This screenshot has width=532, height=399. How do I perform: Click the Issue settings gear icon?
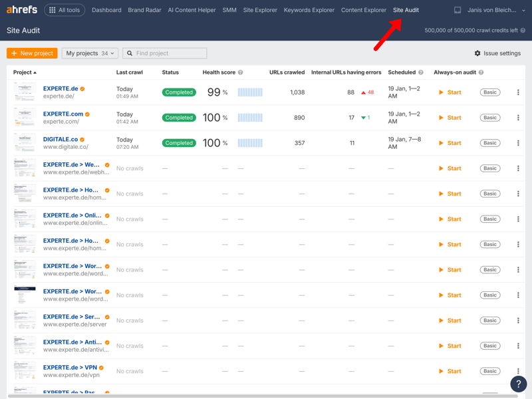pos(477,53)
